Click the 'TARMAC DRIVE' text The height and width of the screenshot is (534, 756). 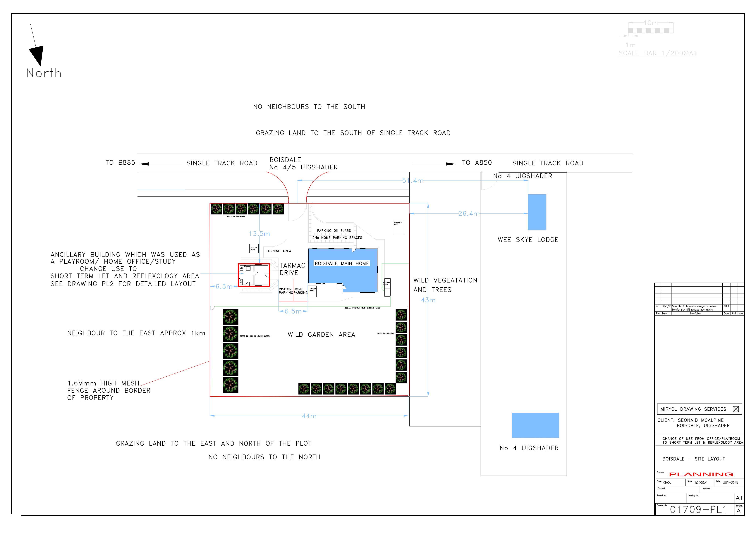pyautogui.click(x=292, y=269)
